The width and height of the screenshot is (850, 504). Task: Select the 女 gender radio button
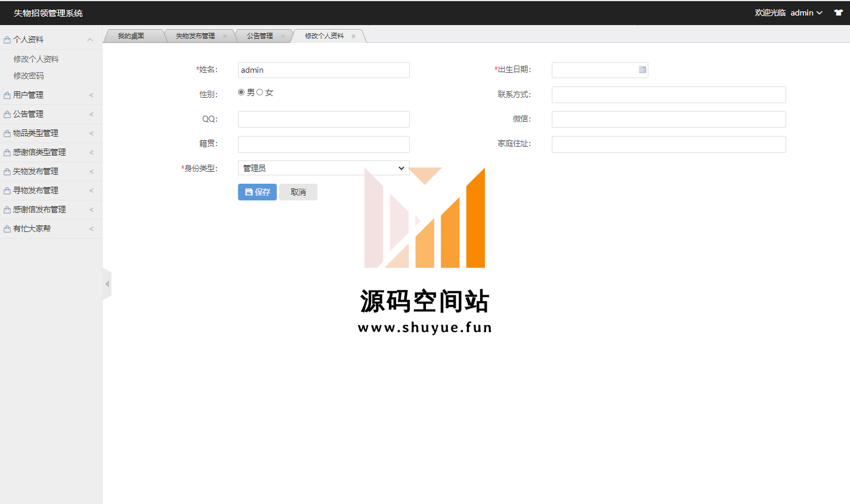(260, 92)
